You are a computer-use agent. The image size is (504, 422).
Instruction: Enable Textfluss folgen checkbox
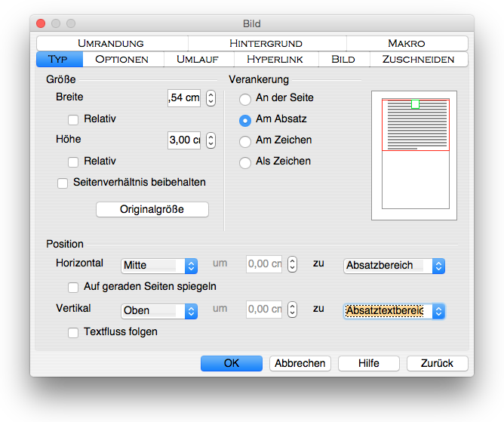[73, 332]
